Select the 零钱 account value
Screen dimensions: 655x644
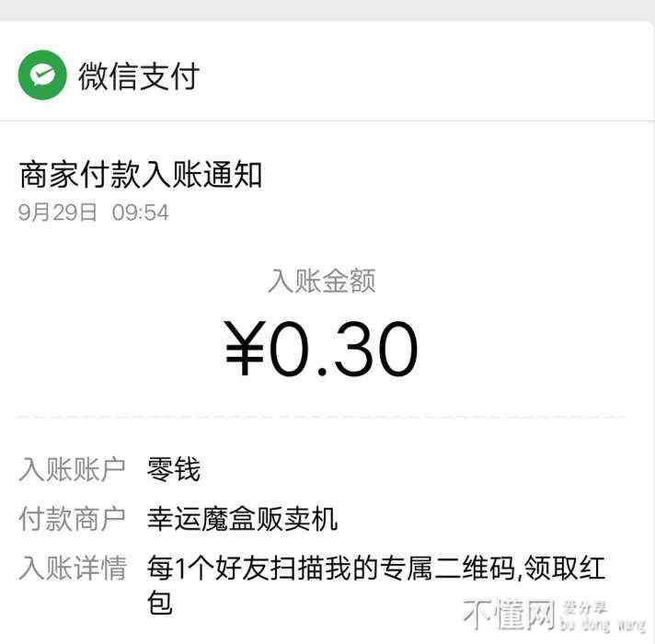point(173,470)
